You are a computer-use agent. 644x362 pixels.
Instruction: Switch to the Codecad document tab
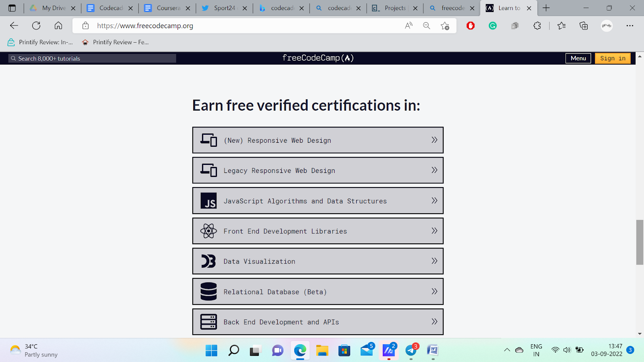[111, 8]
